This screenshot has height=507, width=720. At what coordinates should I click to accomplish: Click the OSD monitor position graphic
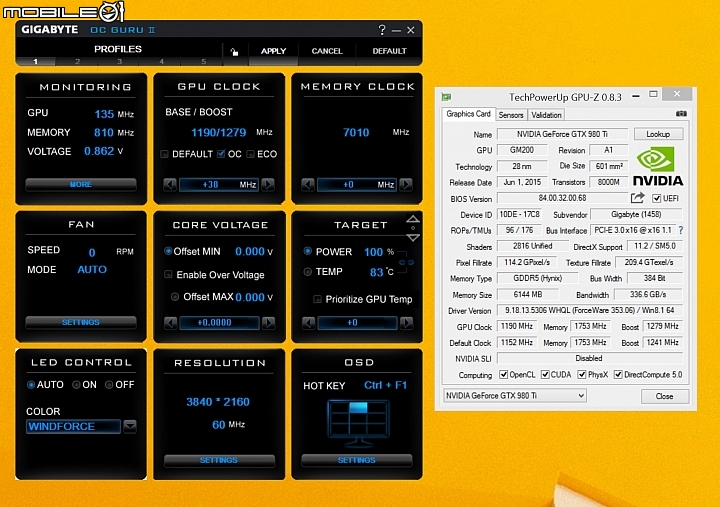point(358,423)
